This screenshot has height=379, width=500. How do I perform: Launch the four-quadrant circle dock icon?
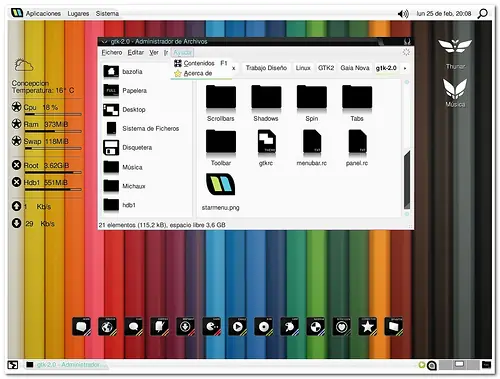(x=316, y=327)
